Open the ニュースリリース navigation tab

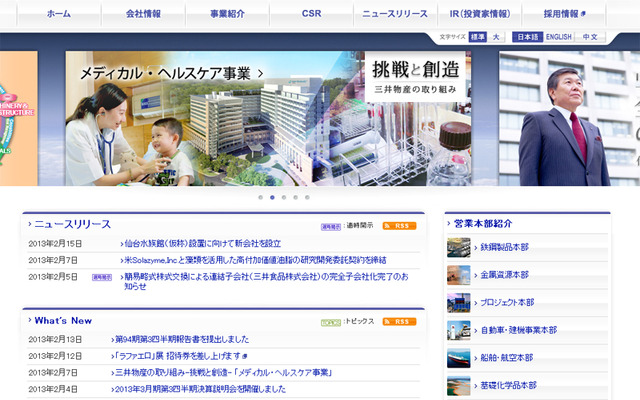(395, 13)
